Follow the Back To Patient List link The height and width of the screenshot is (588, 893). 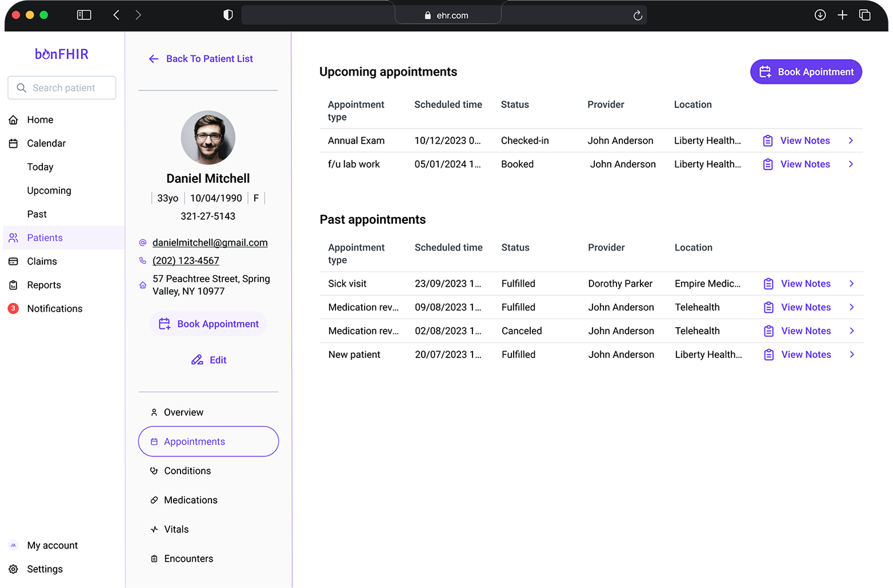(209, 58)
